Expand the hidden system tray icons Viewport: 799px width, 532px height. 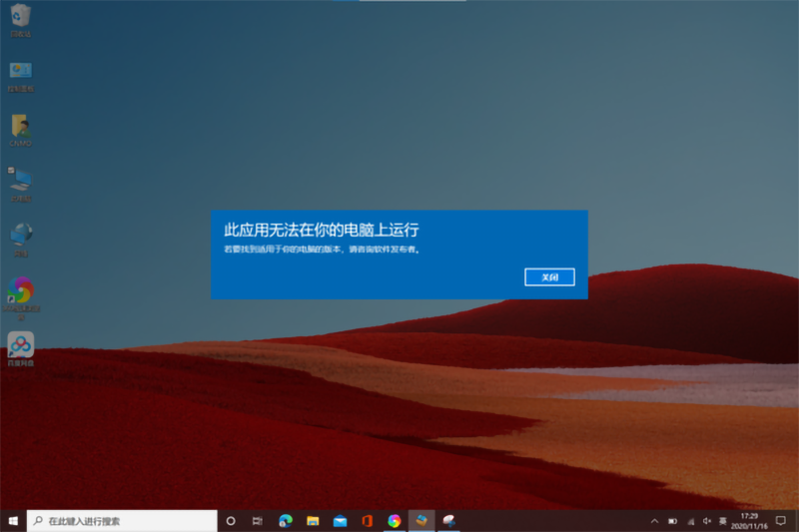[x=655, y=521]
